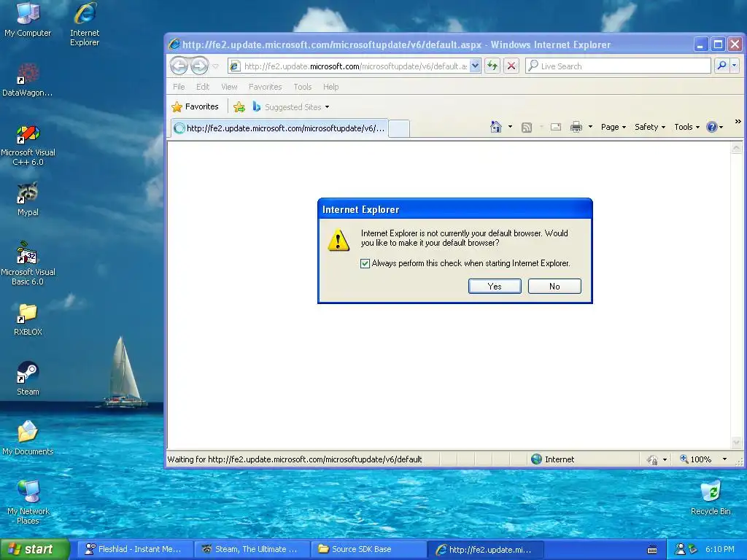Expand the Home button dropdown arrow
The height and width of the screenshot is (560, 747).
[510, 127]
